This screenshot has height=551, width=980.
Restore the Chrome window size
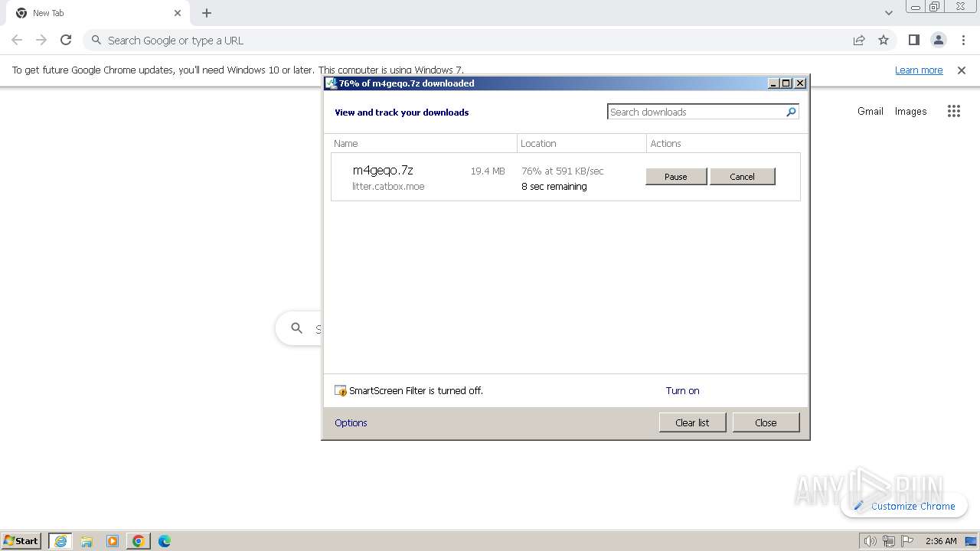(x=935, y=6)
